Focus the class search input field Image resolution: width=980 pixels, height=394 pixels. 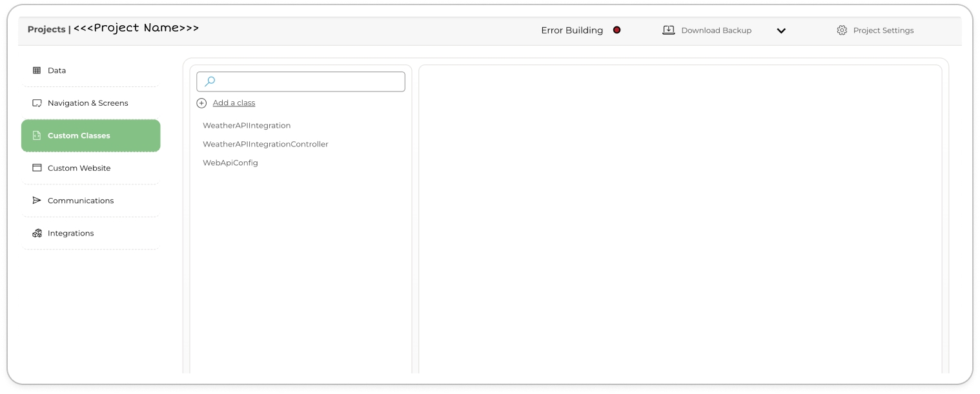[x=310, y=81]
